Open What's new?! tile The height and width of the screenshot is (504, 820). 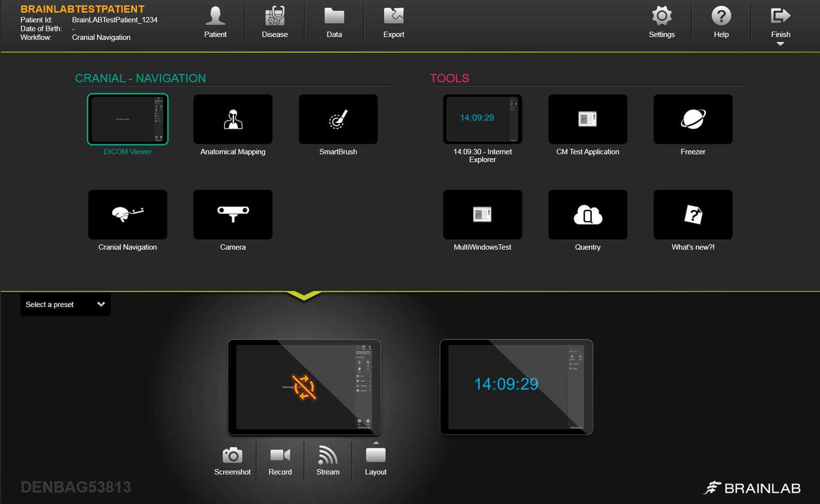[x=693, y=215]
